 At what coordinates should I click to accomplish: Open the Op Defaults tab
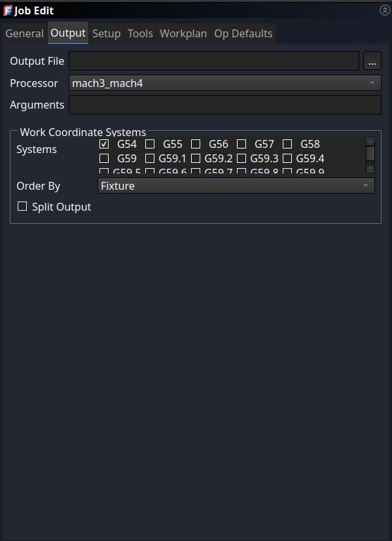click(x=243, y=33)
